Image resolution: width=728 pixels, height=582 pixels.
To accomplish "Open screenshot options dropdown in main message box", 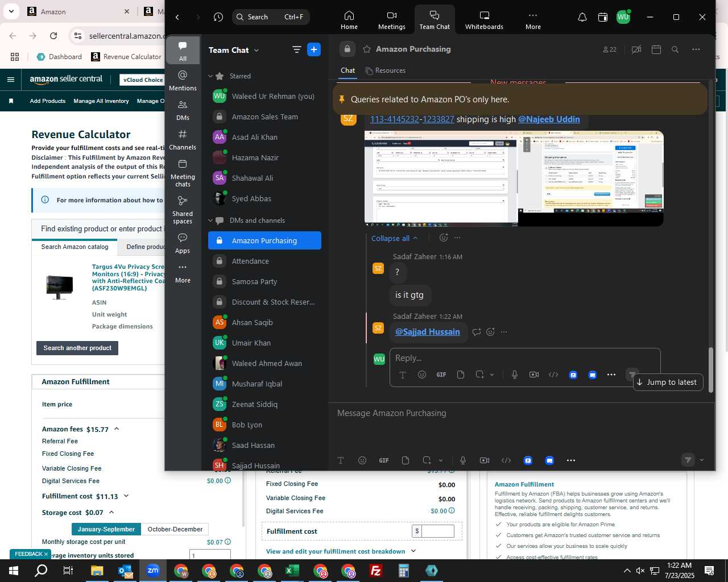I will coord(441,460).
